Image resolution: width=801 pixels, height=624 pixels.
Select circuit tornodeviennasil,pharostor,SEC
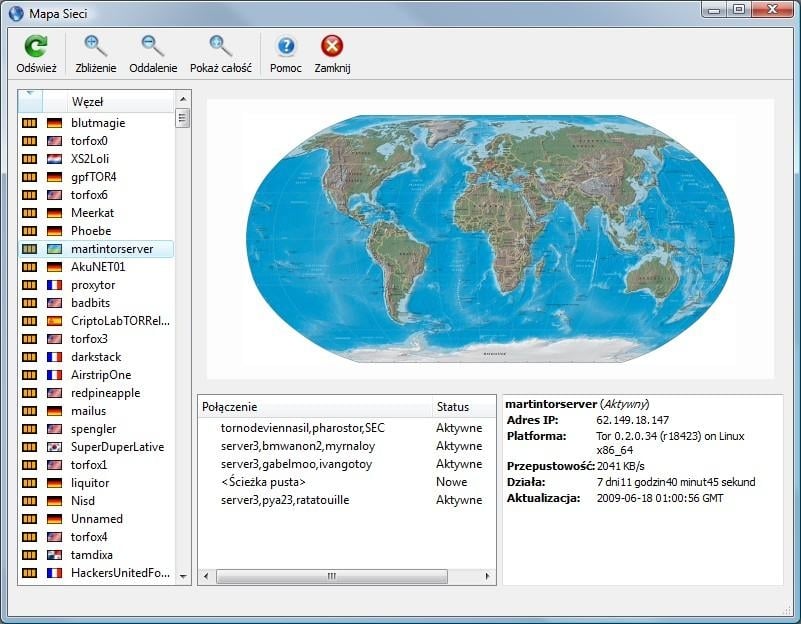(x=302, y=428)
